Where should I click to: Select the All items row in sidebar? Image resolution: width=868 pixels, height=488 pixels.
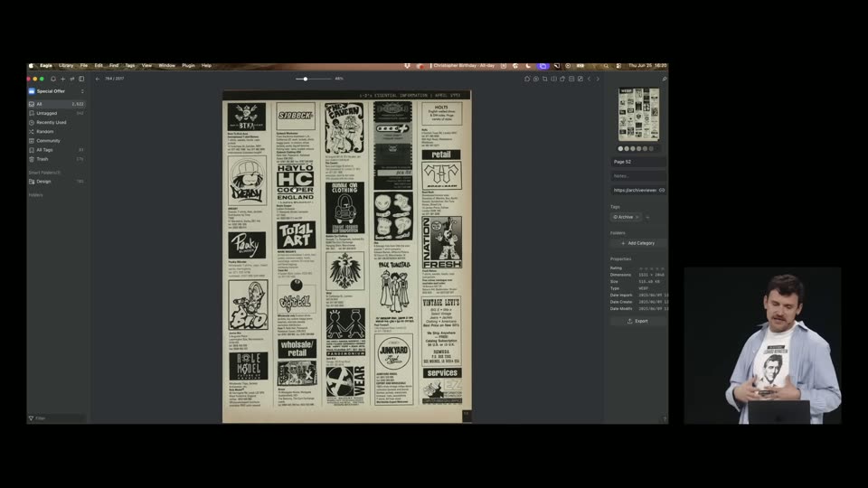(56, 104)
